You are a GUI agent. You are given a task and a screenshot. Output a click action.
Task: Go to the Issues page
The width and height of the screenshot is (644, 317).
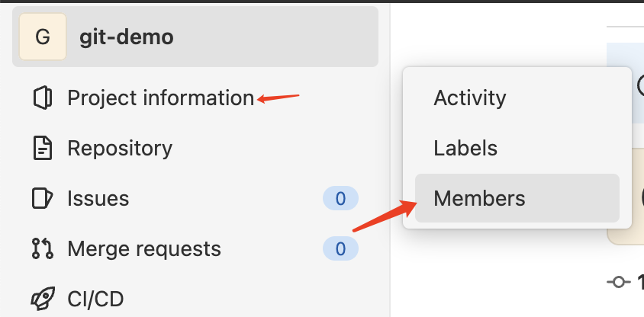(x=98, y=199)
